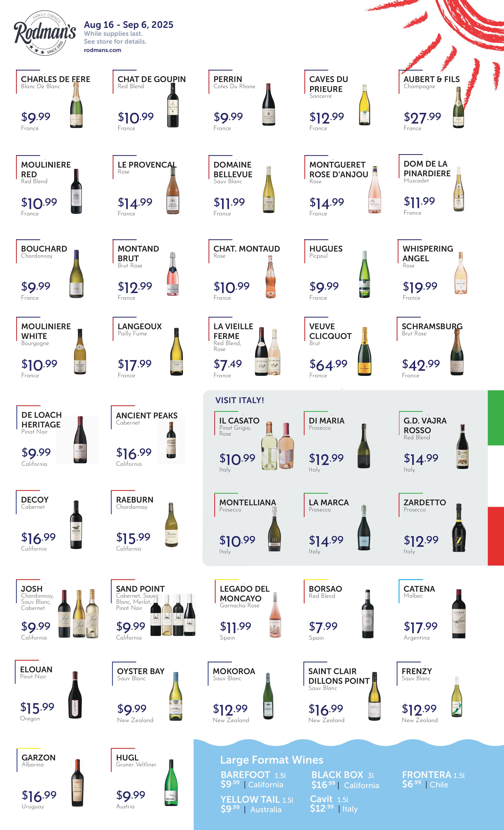Screen dimensions: 504x830
Task: Select the Josh three-bottle image
Action: point(78,614)
